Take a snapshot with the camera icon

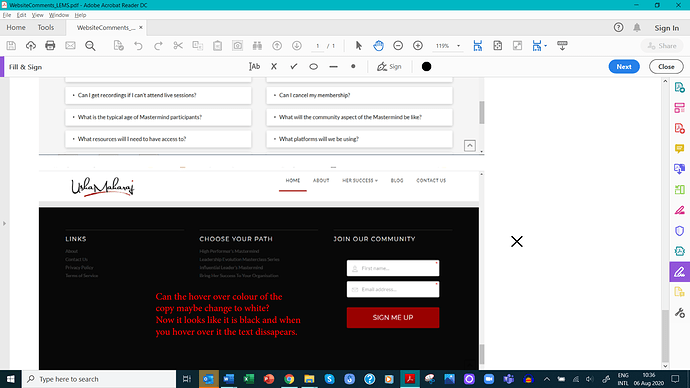tap(238, 46)
